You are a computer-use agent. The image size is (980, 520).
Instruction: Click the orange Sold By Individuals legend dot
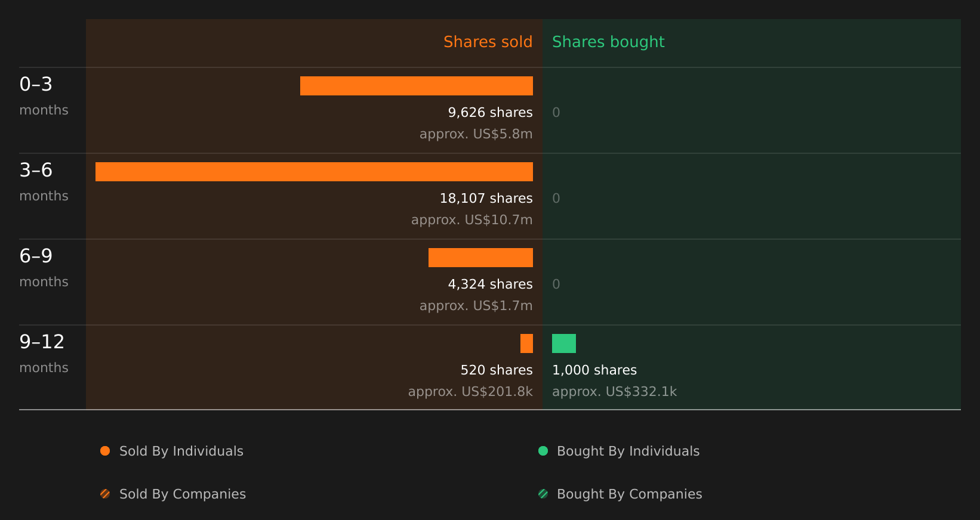click(x=105, y=451)
